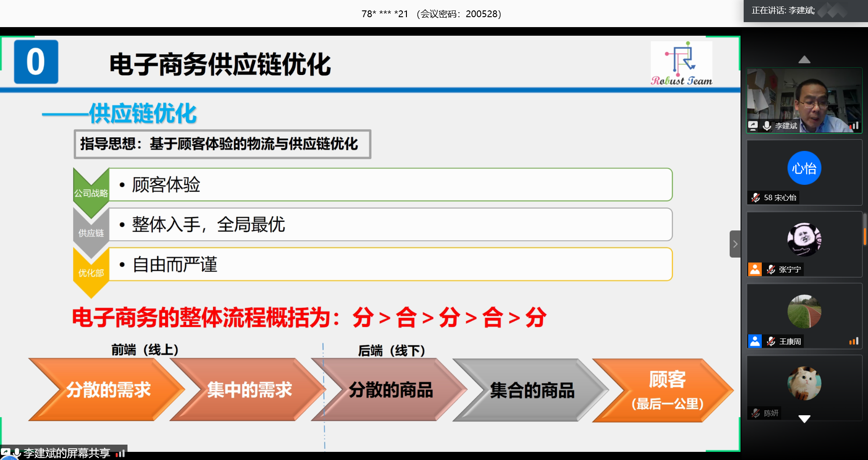This screenshot has width=868, height=460.
Task: Click the orange scrollbar in the participant panel
Action: (865, 236)
